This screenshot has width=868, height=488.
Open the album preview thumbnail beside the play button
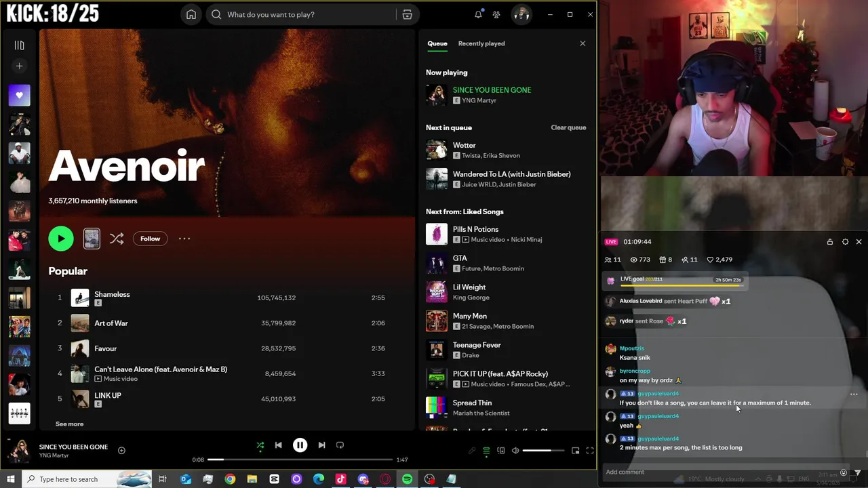pos(92,239)
